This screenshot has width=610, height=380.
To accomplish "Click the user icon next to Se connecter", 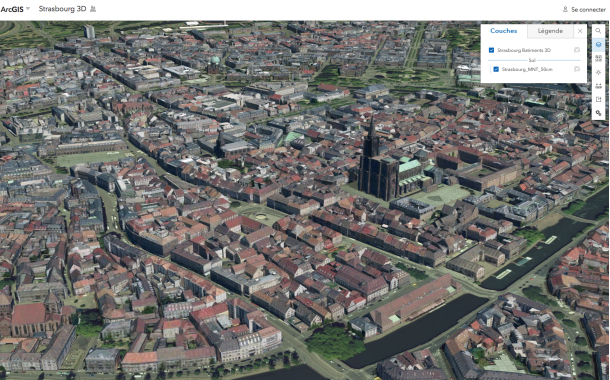I will [565, 9].
